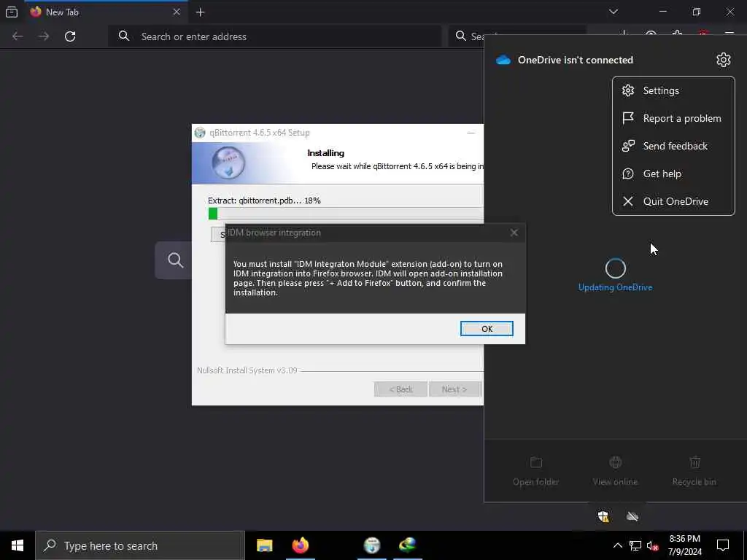
Task: Click the OneDrive isn't connected heading
Action: (x=576, y=60)
